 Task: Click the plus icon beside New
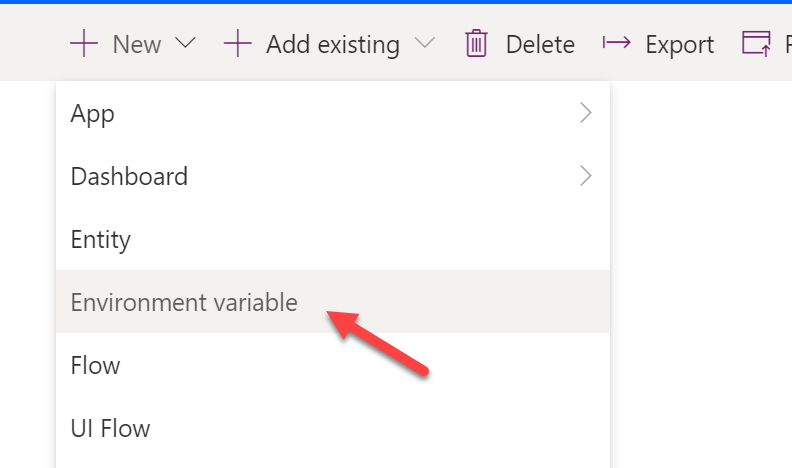pos(84,43)
